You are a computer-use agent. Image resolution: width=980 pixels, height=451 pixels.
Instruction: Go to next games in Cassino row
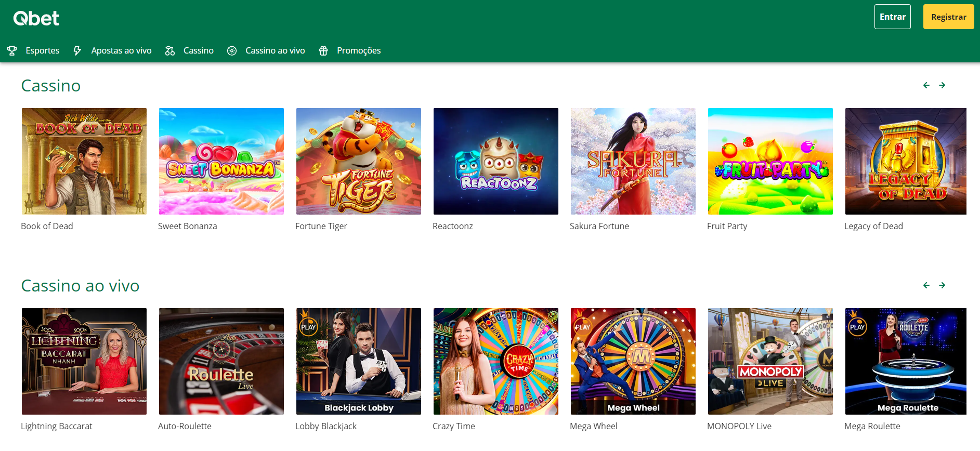pyautogui.click(x=942, y=85)
